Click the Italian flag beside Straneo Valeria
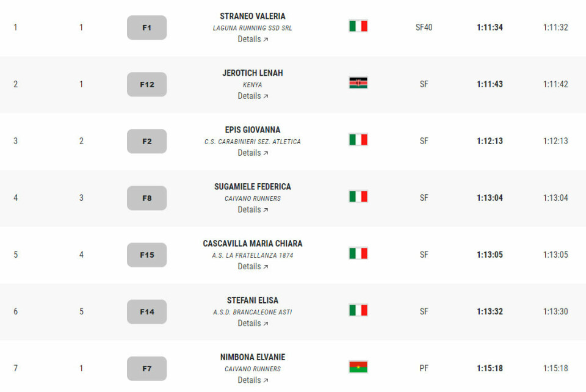586x392 pixels. coord(358,26)
